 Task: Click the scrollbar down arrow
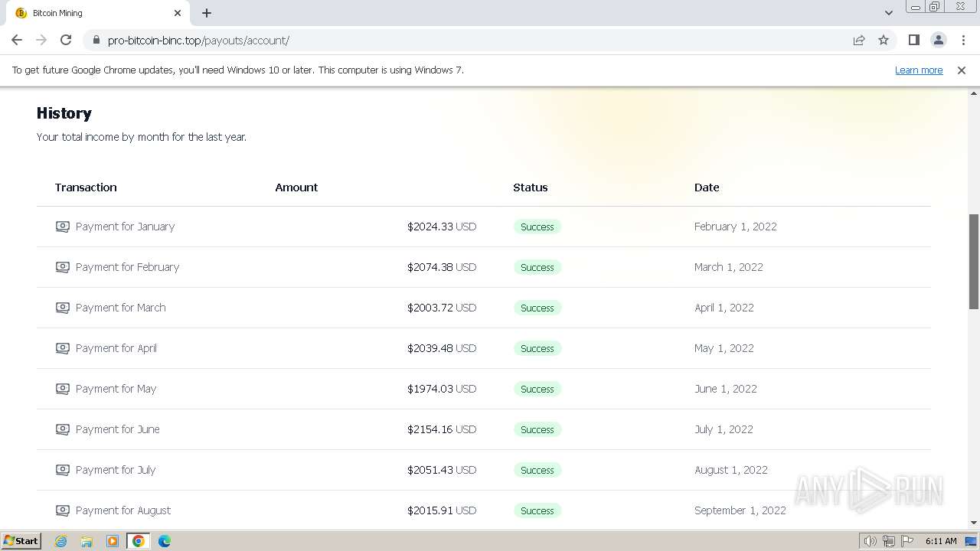[974, 523]
